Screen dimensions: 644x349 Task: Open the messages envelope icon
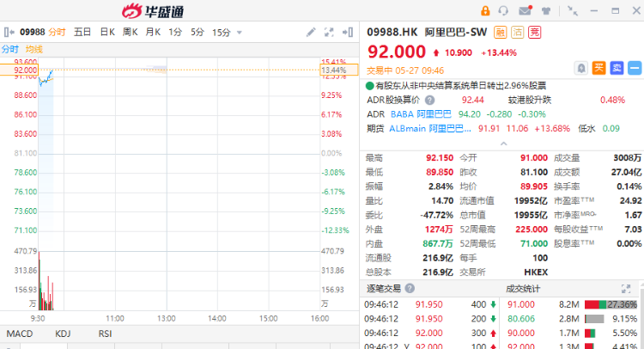526,10
